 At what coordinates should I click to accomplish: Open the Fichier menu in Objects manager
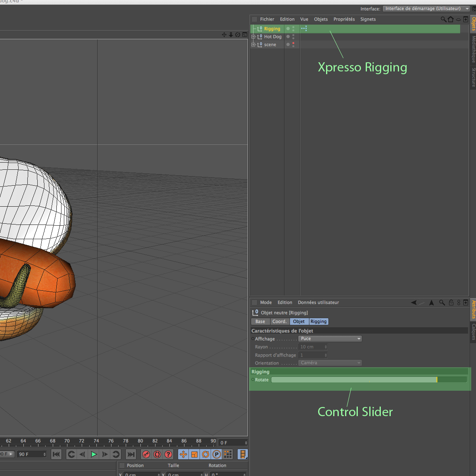tap(267, 19)
